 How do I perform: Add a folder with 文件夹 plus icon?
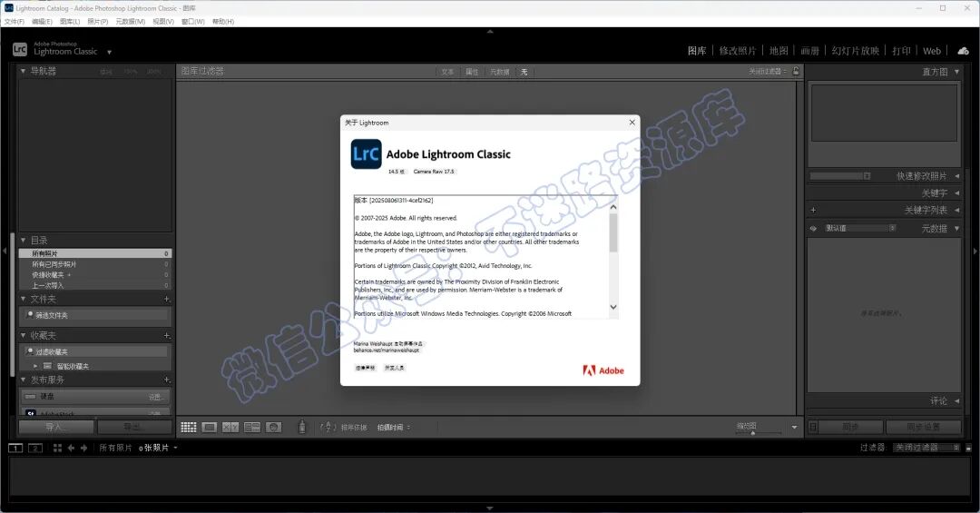[x=167, y=299]
